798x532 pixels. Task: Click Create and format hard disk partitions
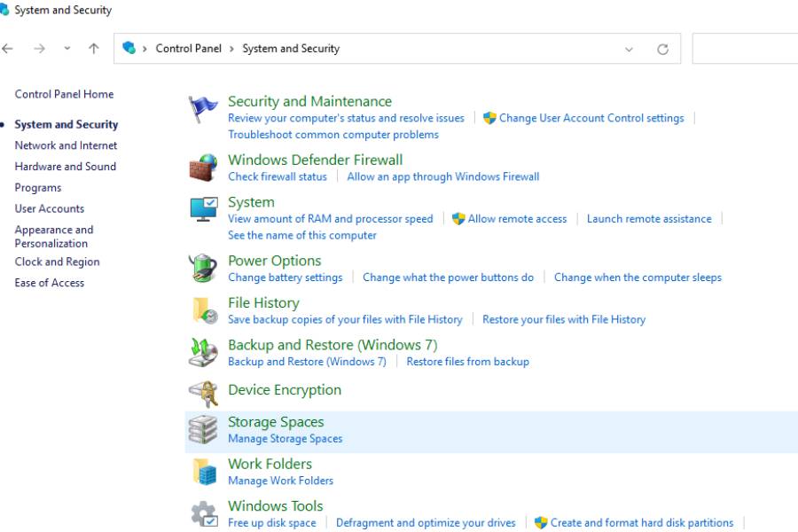642,523
